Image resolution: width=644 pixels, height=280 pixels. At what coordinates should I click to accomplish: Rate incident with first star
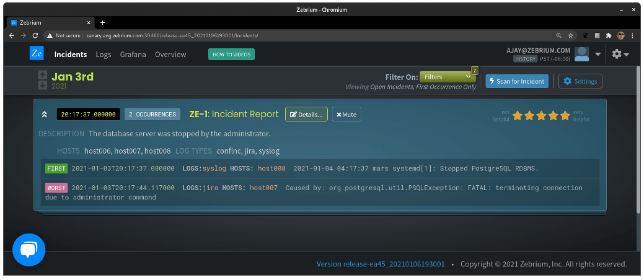coord(517,116)
